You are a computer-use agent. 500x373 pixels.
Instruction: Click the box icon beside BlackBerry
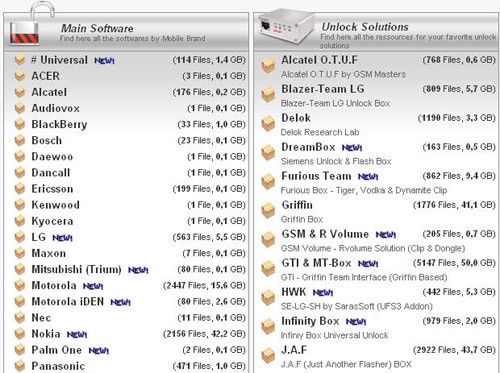[20, 124]
